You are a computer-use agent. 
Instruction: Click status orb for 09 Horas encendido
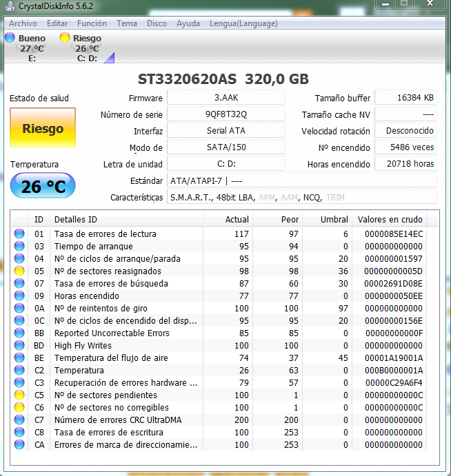19,296
